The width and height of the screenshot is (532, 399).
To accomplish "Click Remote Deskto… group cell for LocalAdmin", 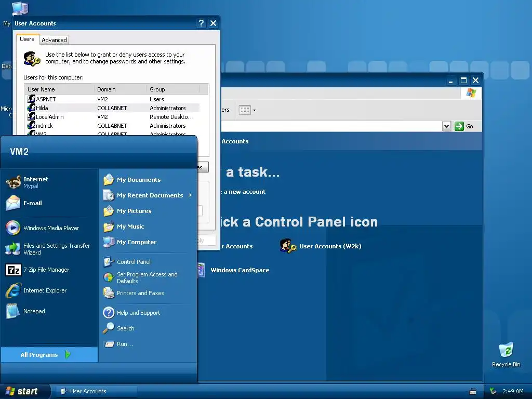I will click(171, 117).
